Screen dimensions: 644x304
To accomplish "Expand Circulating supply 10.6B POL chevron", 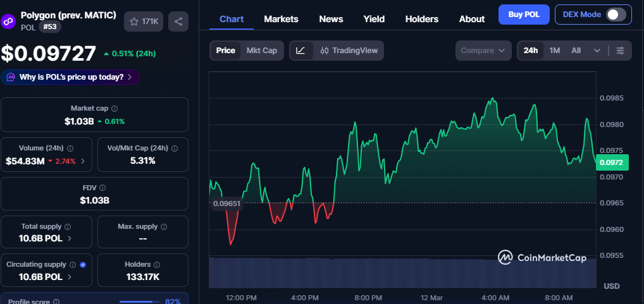I will (x=70, y=277).
